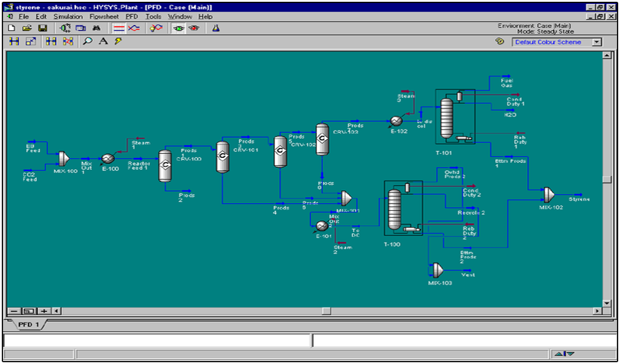Click the lightning bolt icon in PFD toolbar
Image resolution: width=620 pixels, height=364 pixels.
point(118,42)
